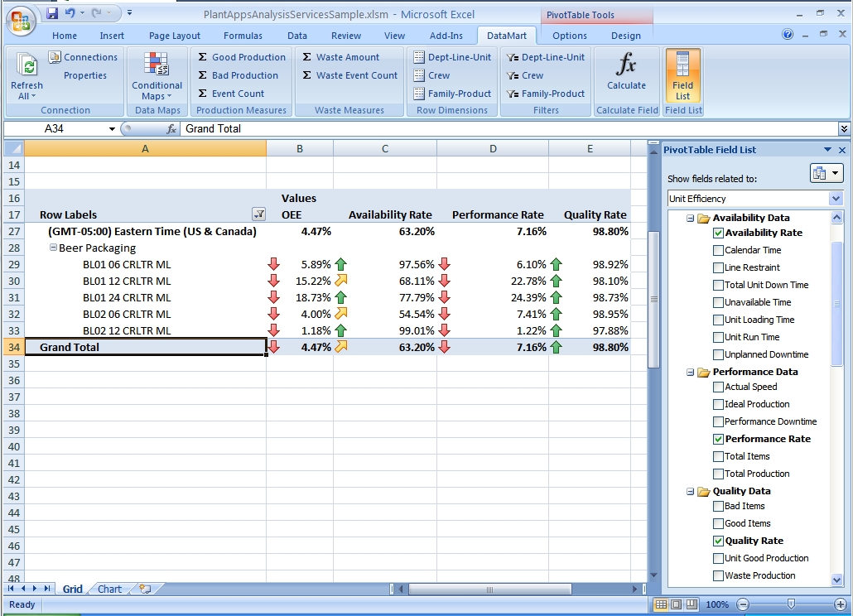Undo the last action

coord(70,13)
